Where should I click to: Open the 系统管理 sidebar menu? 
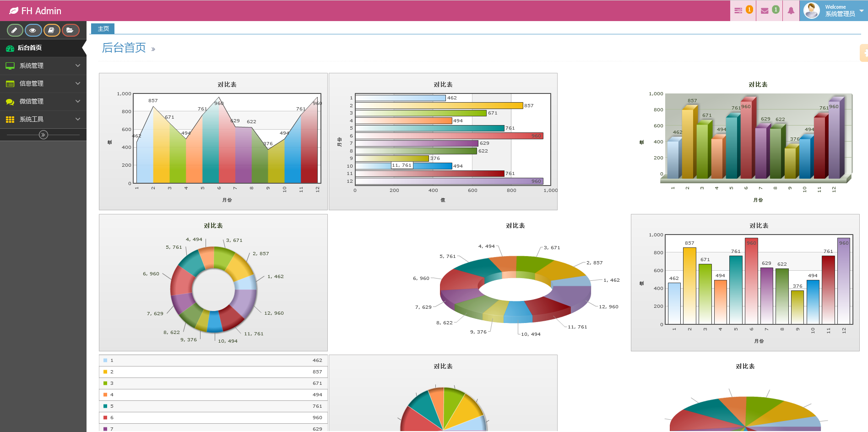tap(43, 66)
